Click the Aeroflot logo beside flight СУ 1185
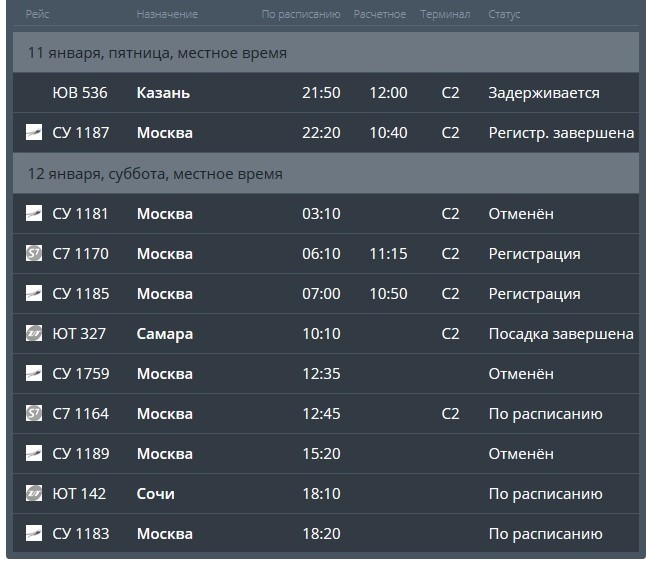655x566 pixels. pyautogui.click(x=34, y=294)
